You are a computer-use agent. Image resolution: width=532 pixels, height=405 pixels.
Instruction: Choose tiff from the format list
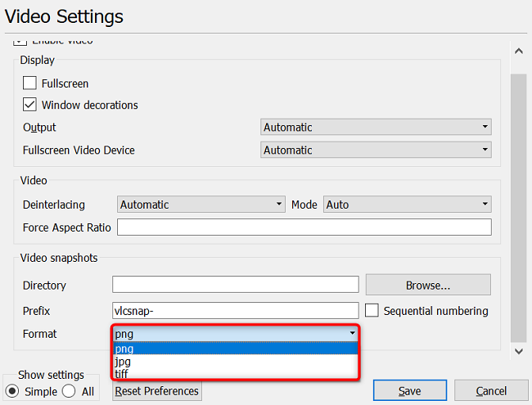click(x=235, y=373)
